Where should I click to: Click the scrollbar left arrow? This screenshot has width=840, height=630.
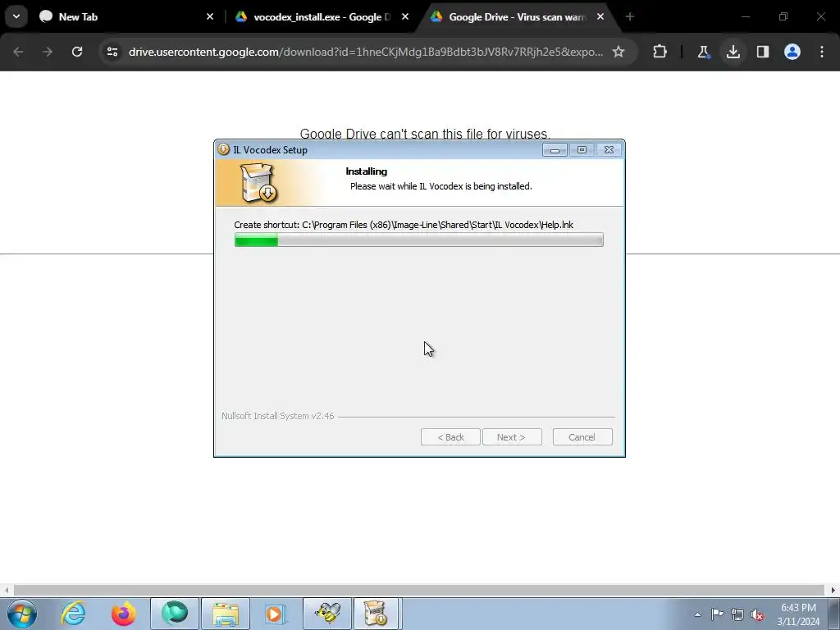6,591
